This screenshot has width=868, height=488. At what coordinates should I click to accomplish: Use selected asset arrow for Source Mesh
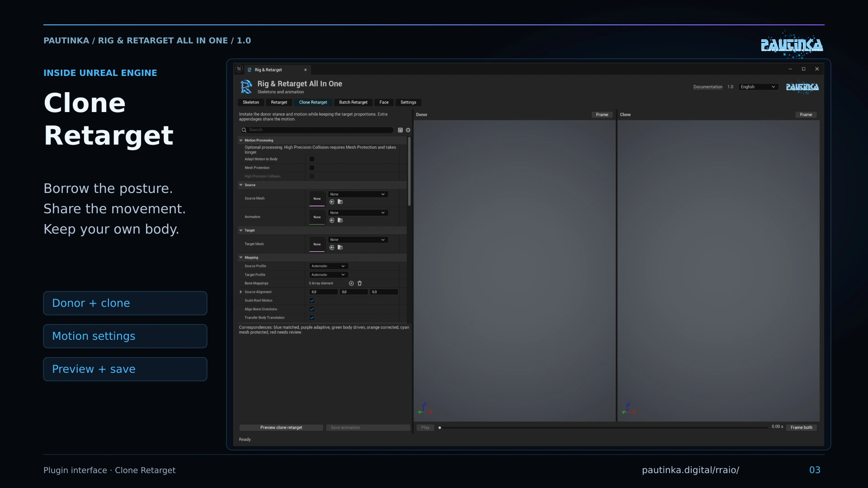(332, 202)
